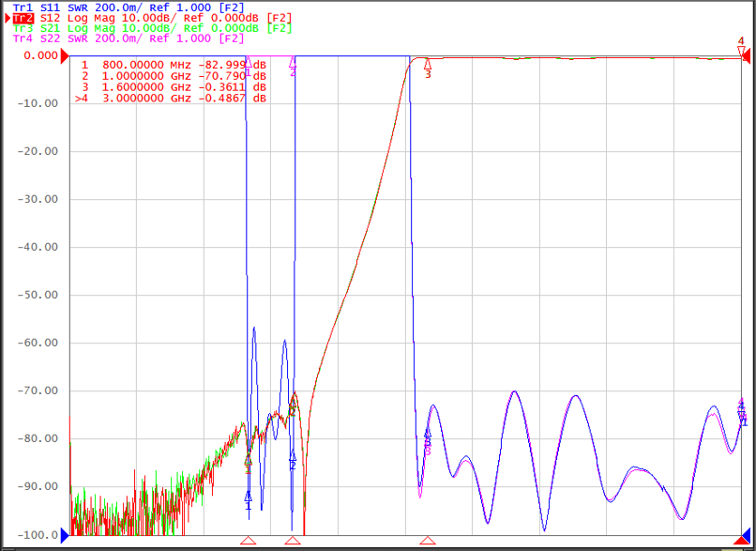Click active marker 4 readout at 3.0000000 GHz
This screenshot has width=756, height=551.
tap(171, 99)
